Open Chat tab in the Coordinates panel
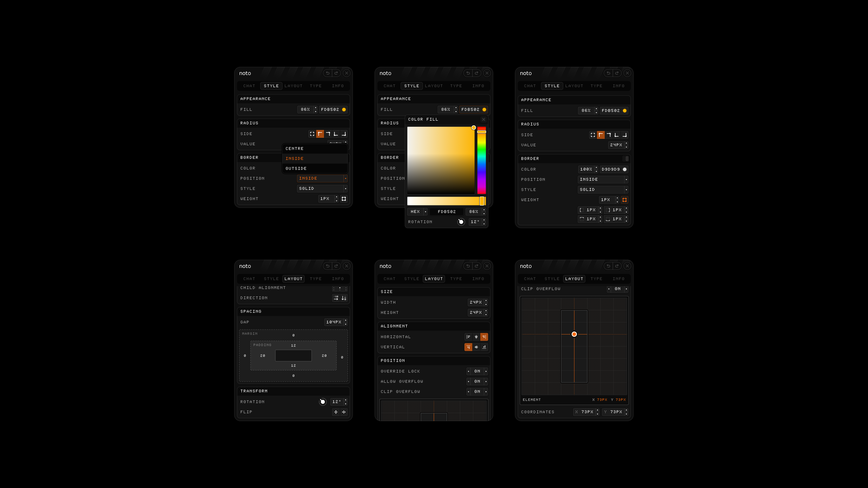The image size is (868, 488). pyautogui.click(x=530, y=279)
